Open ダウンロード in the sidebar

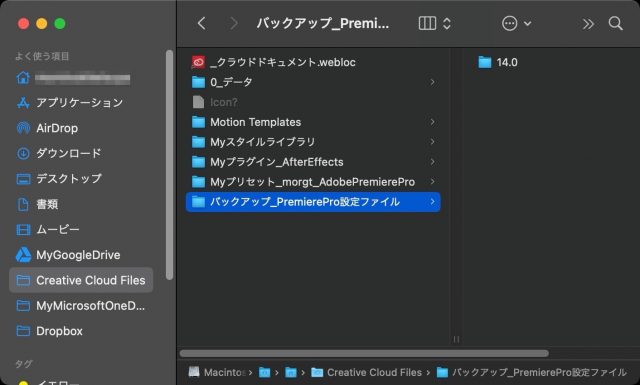coord(81,154)
